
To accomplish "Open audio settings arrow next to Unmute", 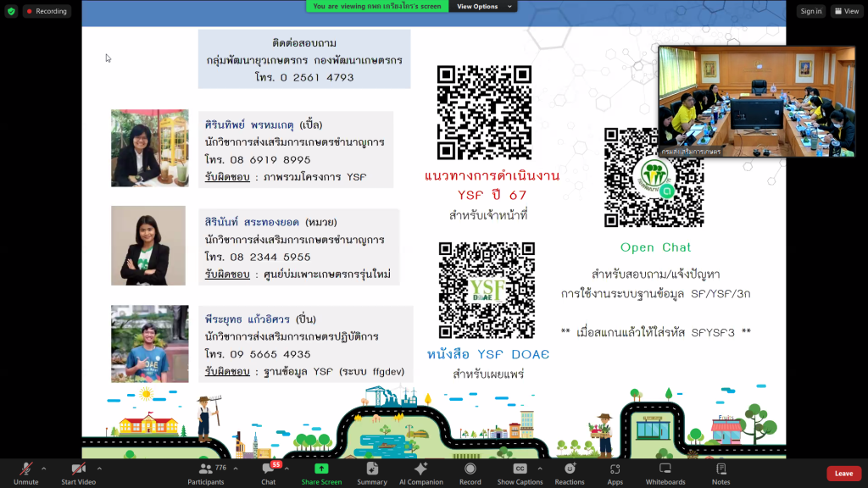I will click(44, 469).
